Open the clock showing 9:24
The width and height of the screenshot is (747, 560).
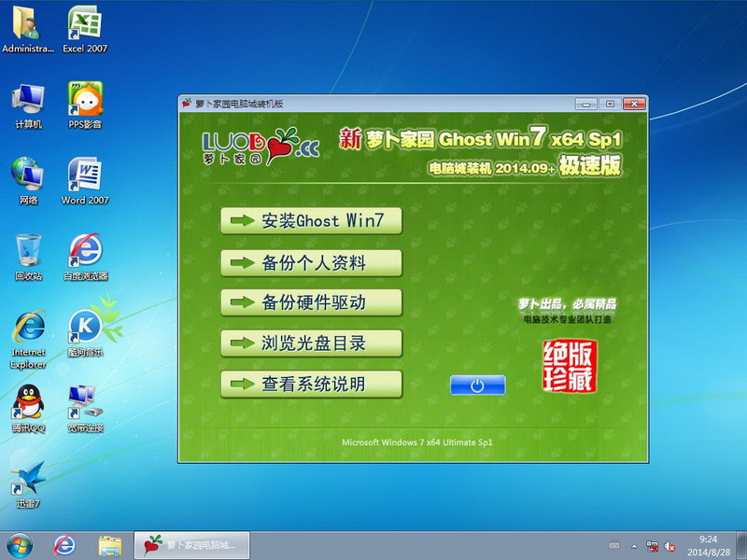[709, 546]
